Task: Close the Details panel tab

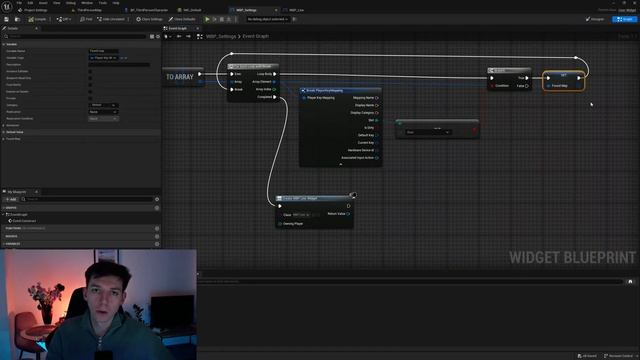Action: click(x=36, y=28)
